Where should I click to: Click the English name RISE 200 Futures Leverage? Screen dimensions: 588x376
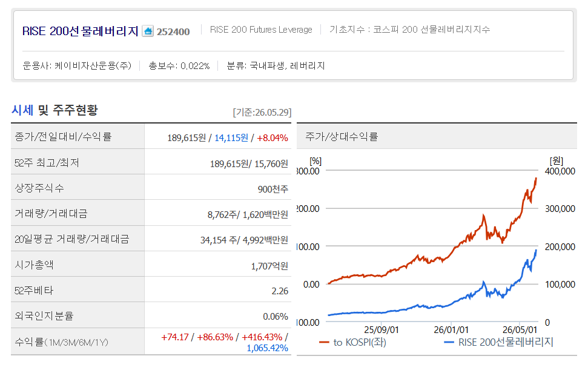(261, 30)
